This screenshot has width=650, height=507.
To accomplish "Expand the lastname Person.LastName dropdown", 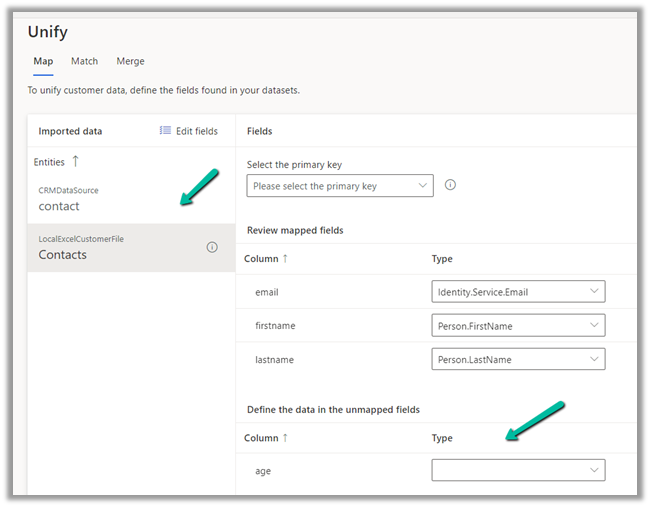I will (518, 359).
